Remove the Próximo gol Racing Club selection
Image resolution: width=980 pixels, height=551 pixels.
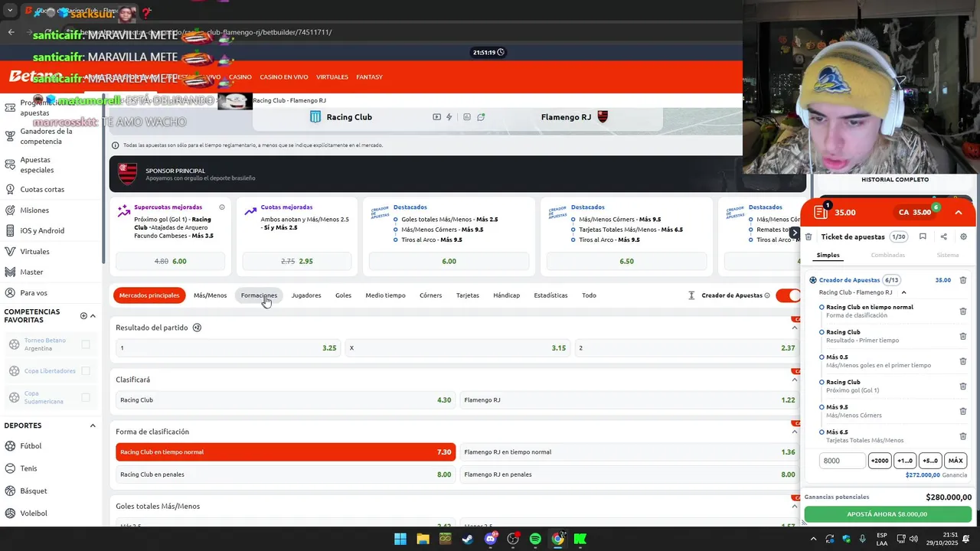[963, 386]
